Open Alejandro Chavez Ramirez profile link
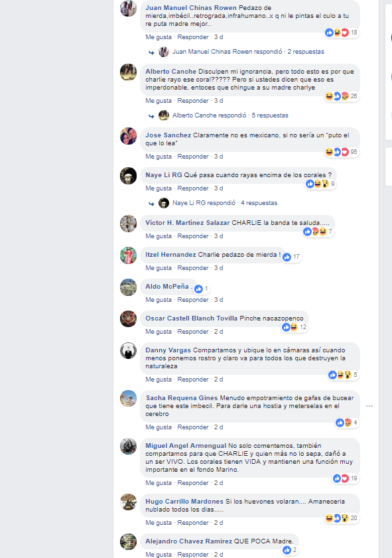 click(188, 541)
